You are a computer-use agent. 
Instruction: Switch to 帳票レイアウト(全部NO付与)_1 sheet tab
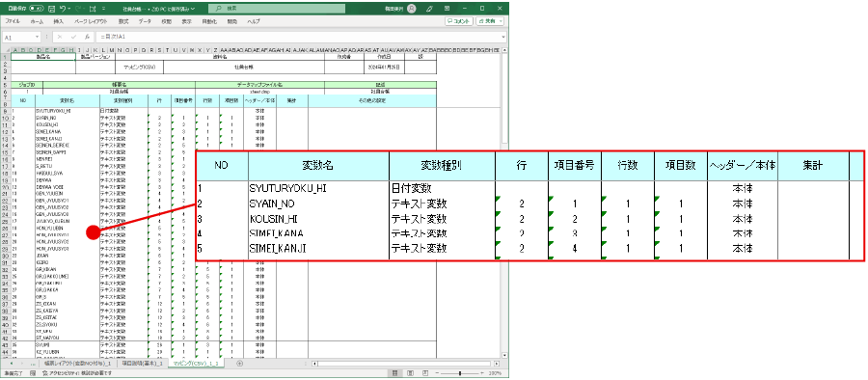78,364
